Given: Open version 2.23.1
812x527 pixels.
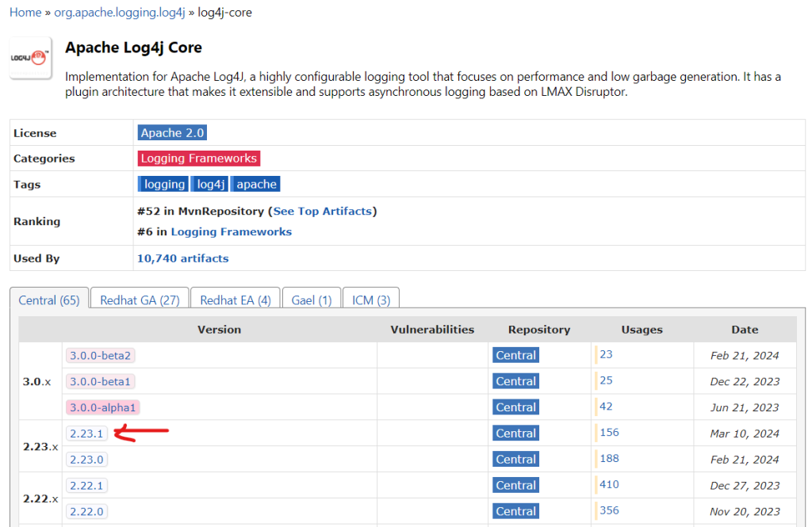Looking at the screenshot, I should [86, 433].
